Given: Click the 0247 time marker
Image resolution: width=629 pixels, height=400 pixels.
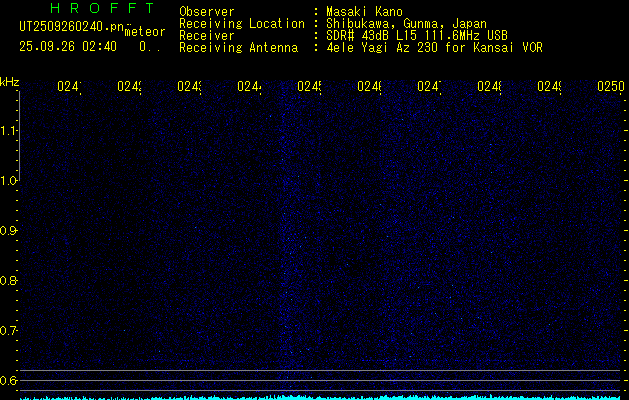Looking at the screenshot, I should point(429,86).
